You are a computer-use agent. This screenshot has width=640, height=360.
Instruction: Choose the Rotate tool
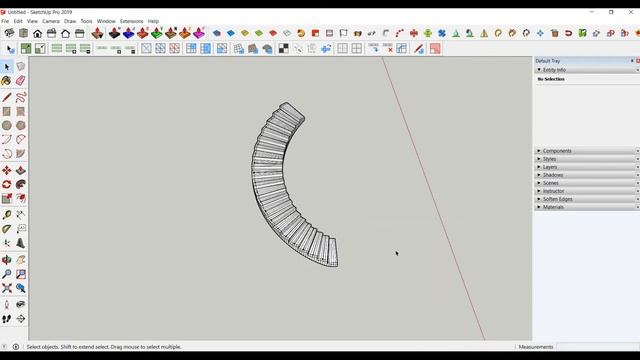click(x=7, y=184)
